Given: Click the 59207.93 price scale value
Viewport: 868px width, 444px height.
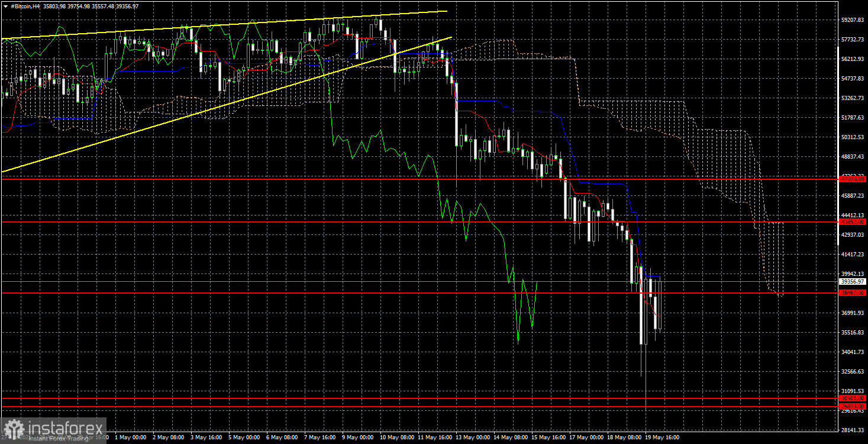Looking at the screenshot, I should click(x=853, y=20).
